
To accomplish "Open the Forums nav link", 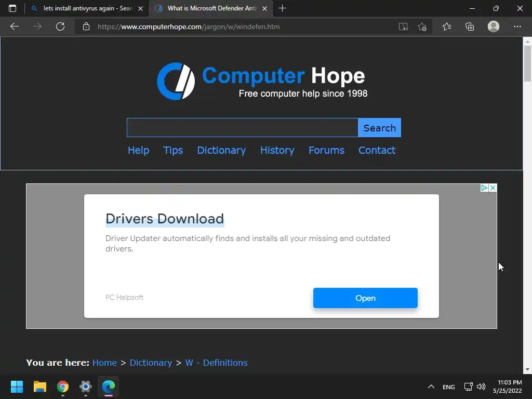I will [326, 150].
